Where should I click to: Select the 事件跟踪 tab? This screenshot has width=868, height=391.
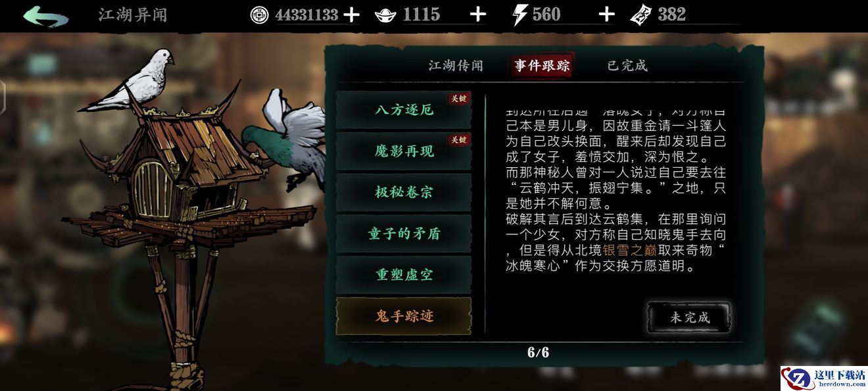click(542, 65)
